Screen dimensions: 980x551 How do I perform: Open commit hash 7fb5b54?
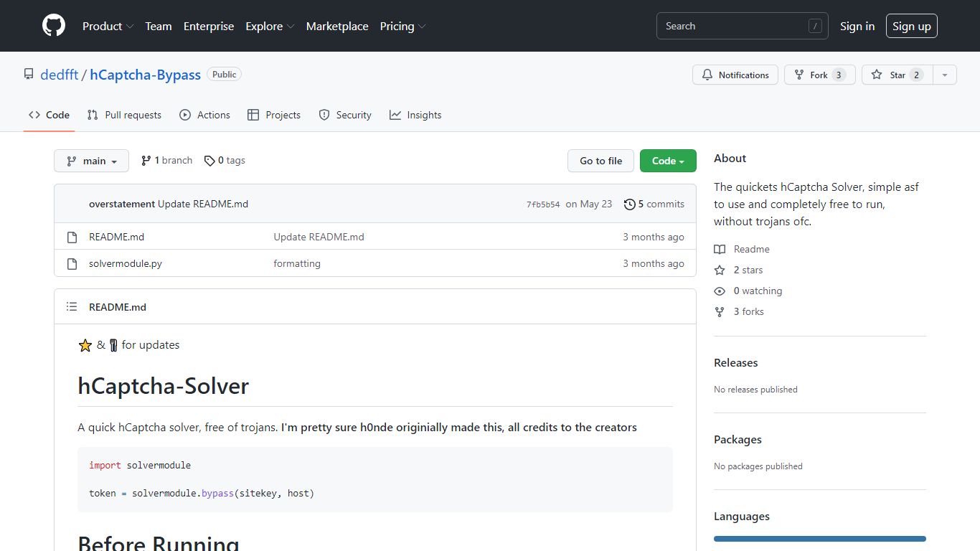[x=543, y=204]
